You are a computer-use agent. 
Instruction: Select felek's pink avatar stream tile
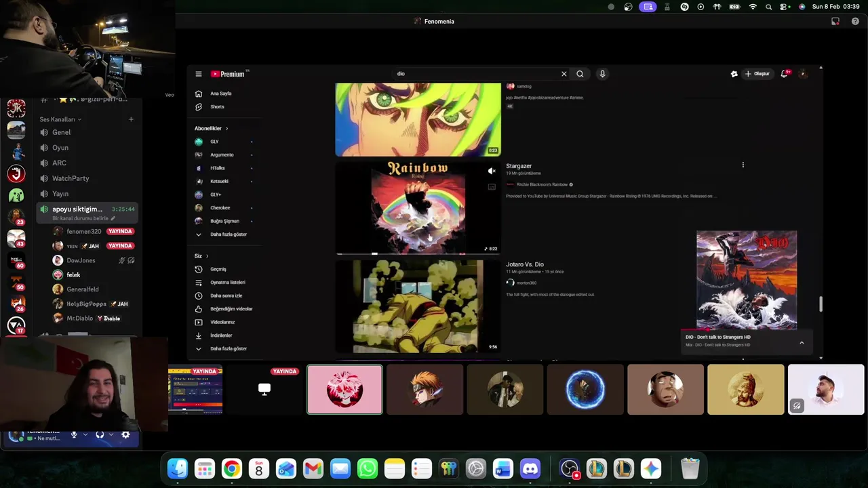(x=344, y=390)
